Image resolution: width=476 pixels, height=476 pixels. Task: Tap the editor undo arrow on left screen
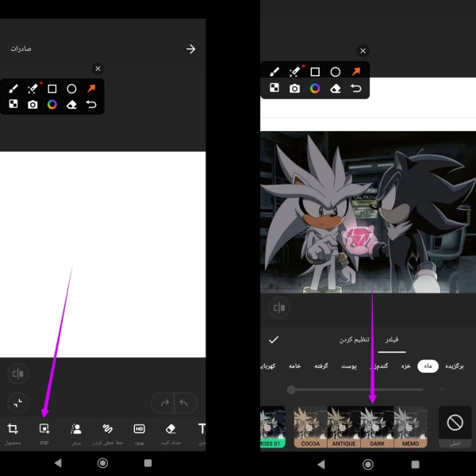pos(184,403)
